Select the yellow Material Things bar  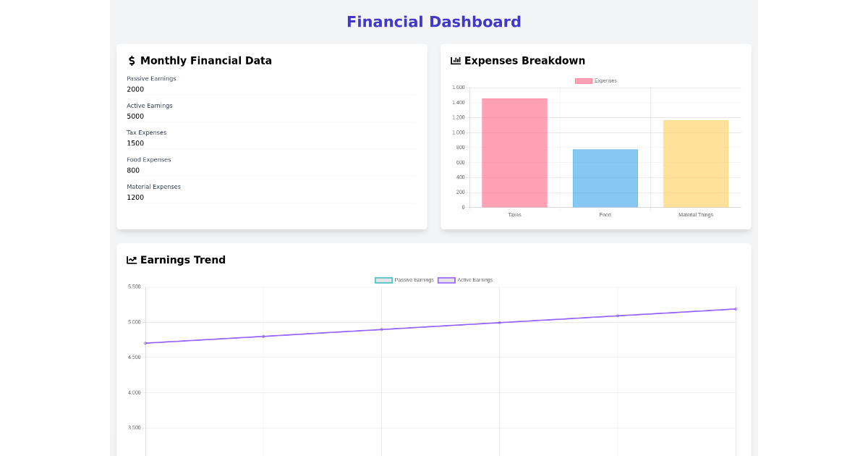coord(695,163)
